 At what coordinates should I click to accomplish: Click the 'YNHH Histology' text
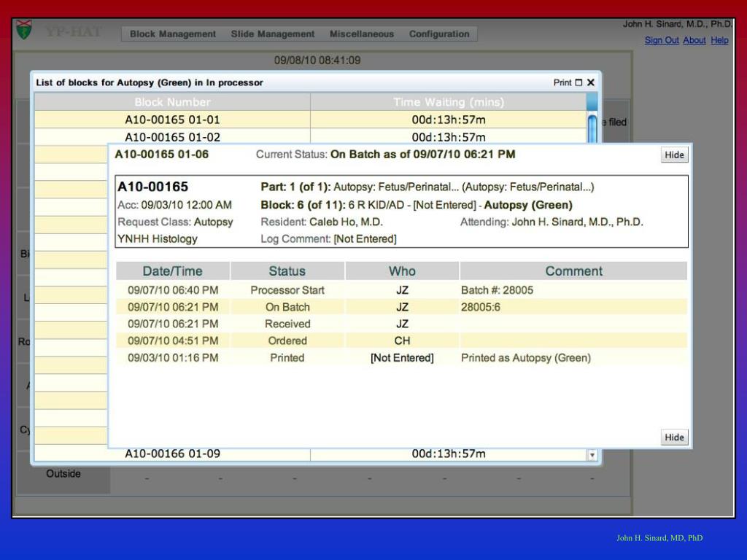click(x=158, y=238)
